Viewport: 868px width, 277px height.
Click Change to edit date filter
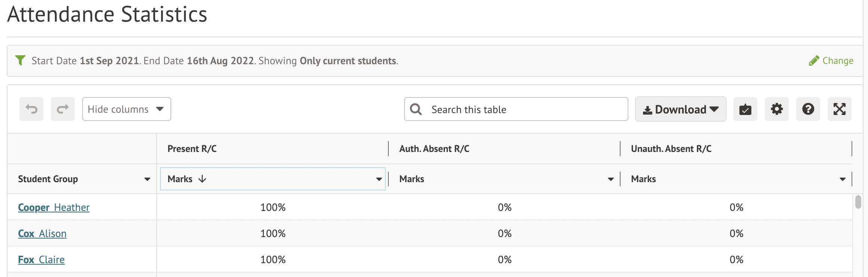[x=831, y=60]
